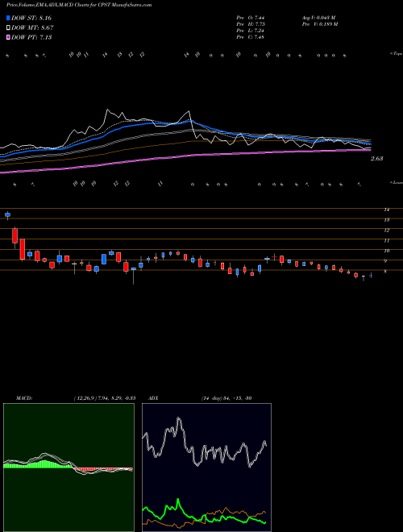Click the price axis label 8
The width and height of the screenshot is (403, 532).
point(386,272)
